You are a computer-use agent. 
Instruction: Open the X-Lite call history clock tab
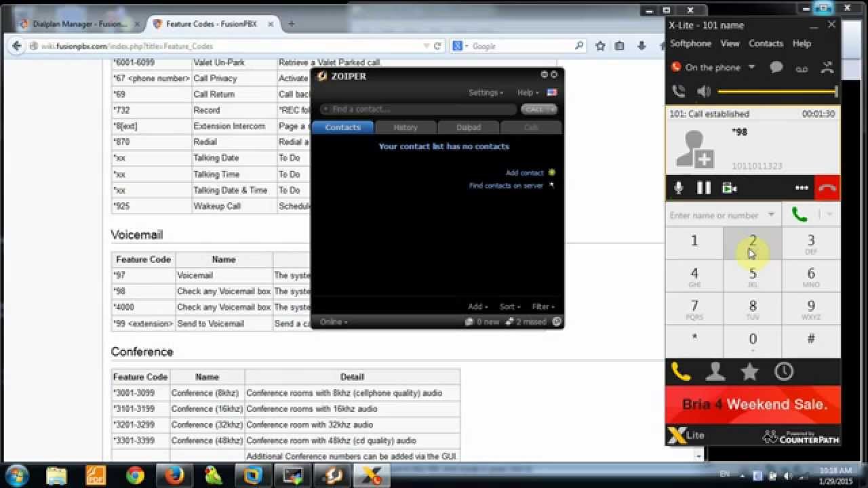coord(784,371)
